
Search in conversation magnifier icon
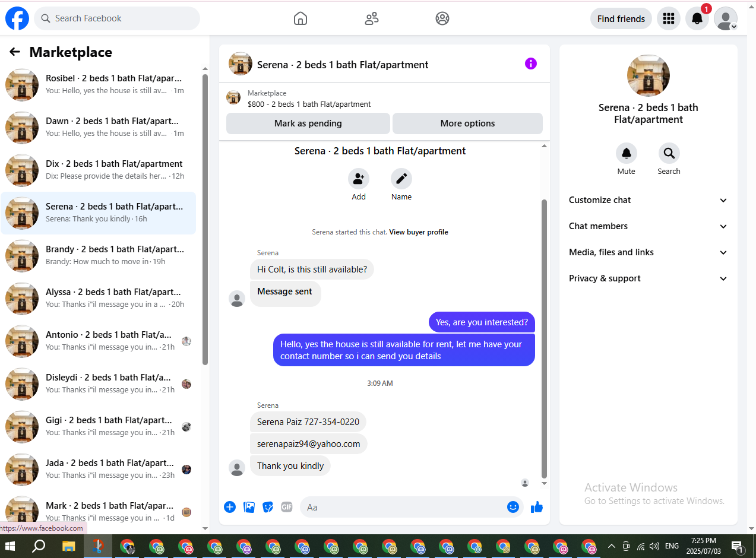coord(669,153)
